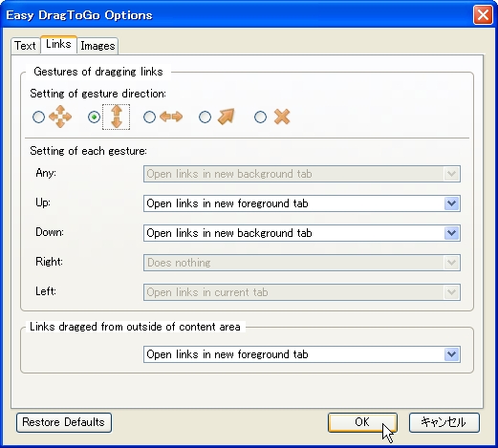Expand the outside content area links dropdown

tap(302, 354)
